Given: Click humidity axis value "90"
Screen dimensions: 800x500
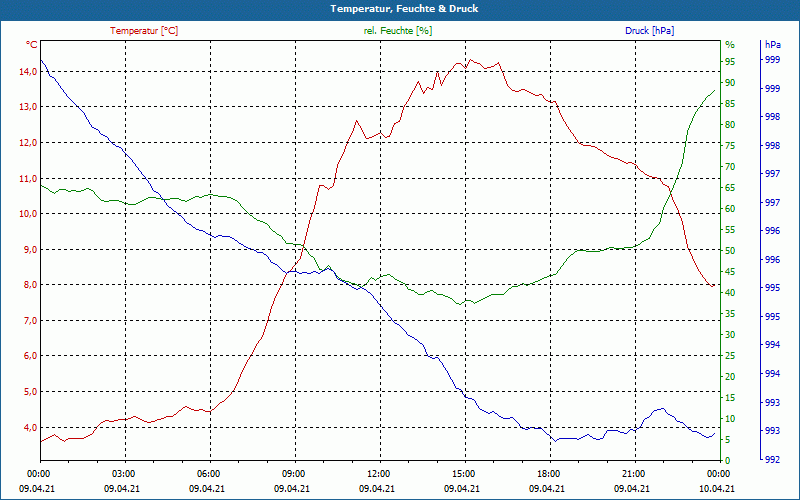Looking at the screenshot, I should pos(730,83).
